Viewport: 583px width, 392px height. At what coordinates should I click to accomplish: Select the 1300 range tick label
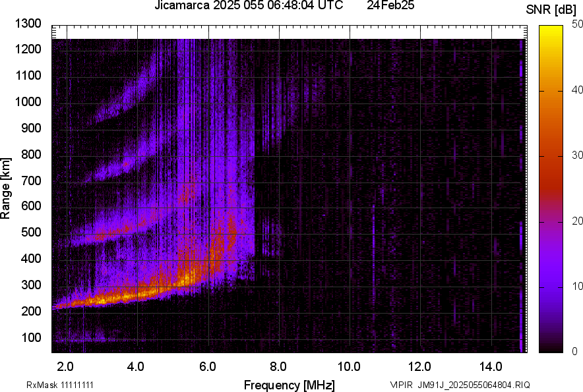click(28, 24)
